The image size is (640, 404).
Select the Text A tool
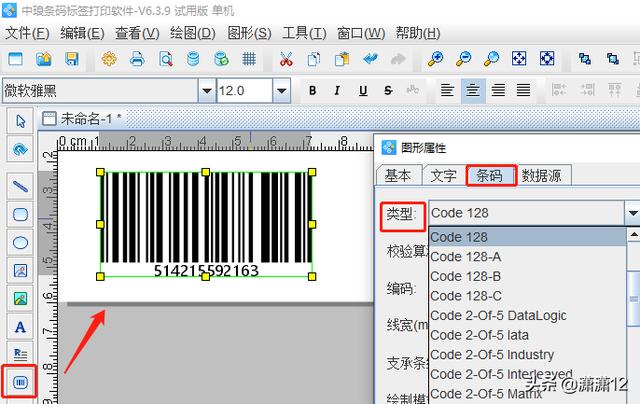point(20,327)
